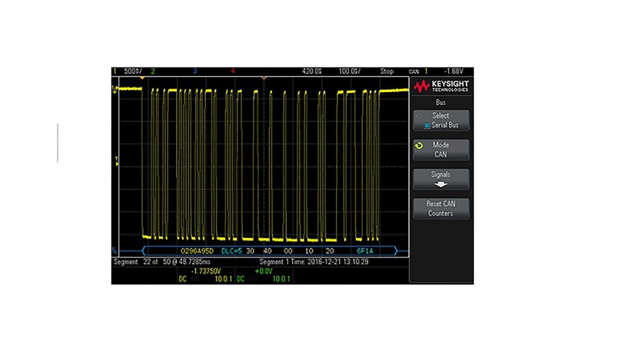Open channel 2 settings from status bar
Viewport: 644px width, 362px height.
[152, 71]
